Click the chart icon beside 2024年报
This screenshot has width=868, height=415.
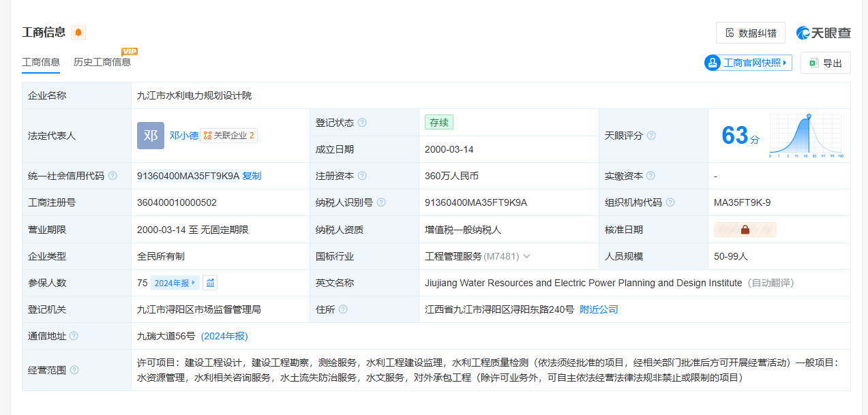pos(210,283)
